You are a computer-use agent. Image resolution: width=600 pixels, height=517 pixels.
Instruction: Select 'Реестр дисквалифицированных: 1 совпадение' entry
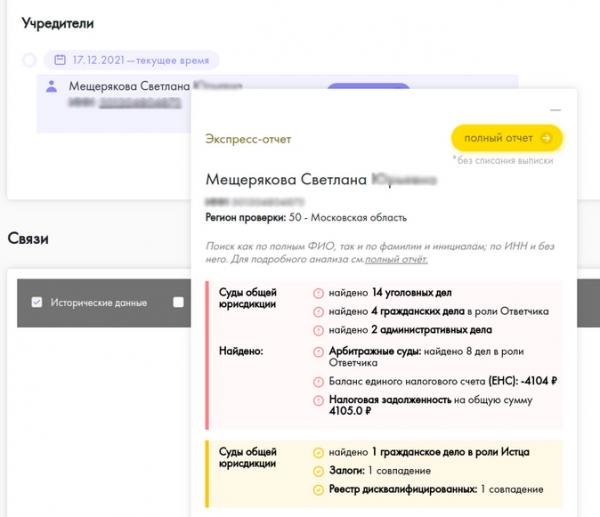coord(436,489)
